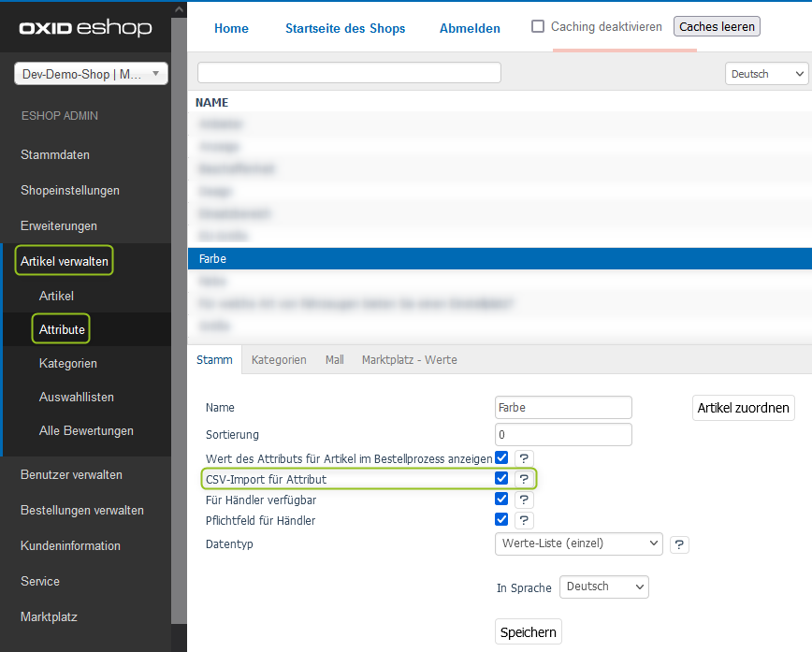Click the attribute name filter field
812x652 pixels.
click(349, 73)
